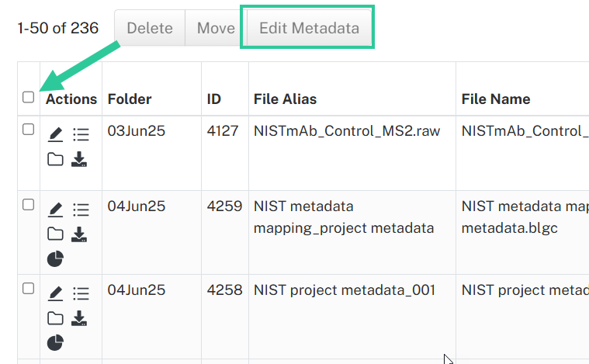Click folder icon for file 4258
The width and height of the screenshot is (589, 364).
(x=55, y=318)
